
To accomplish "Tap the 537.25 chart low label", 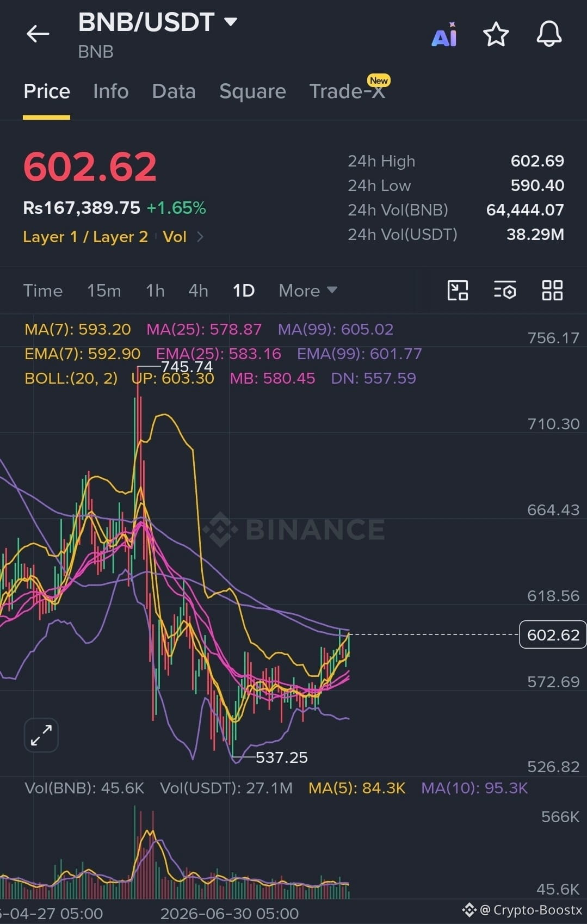I will tap(281, 757).
